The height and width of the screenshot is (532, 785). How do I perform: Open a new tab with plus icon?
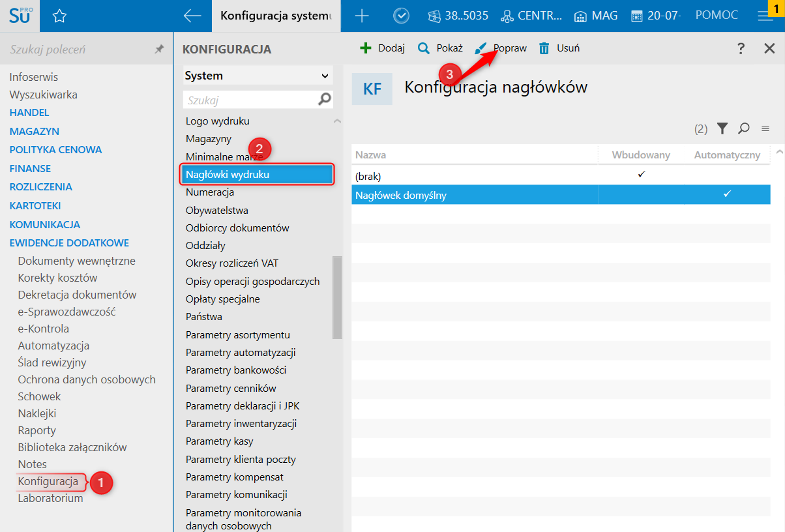[x=361, y=16]
